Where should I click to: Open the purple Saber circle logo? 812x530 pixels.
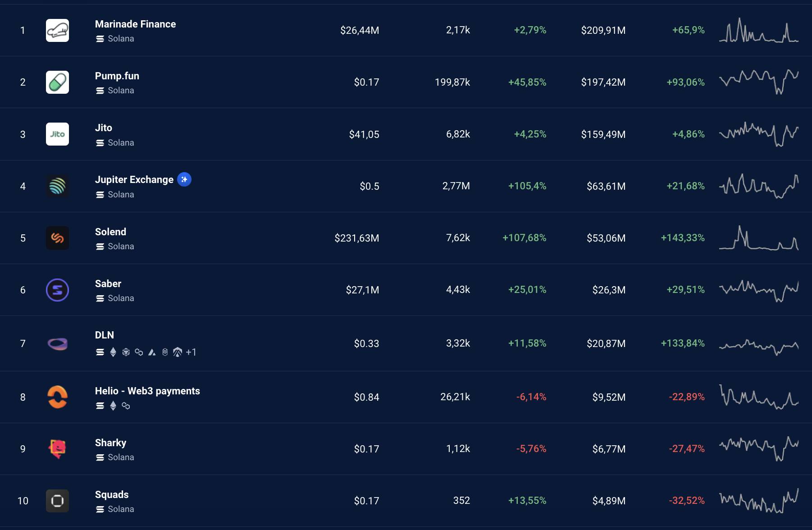pos(57,290)
